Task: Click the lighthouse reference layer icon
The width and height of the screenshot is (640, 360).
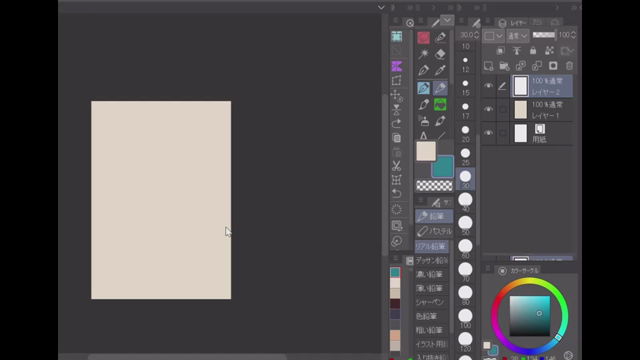Action: (x=517, y=51)
